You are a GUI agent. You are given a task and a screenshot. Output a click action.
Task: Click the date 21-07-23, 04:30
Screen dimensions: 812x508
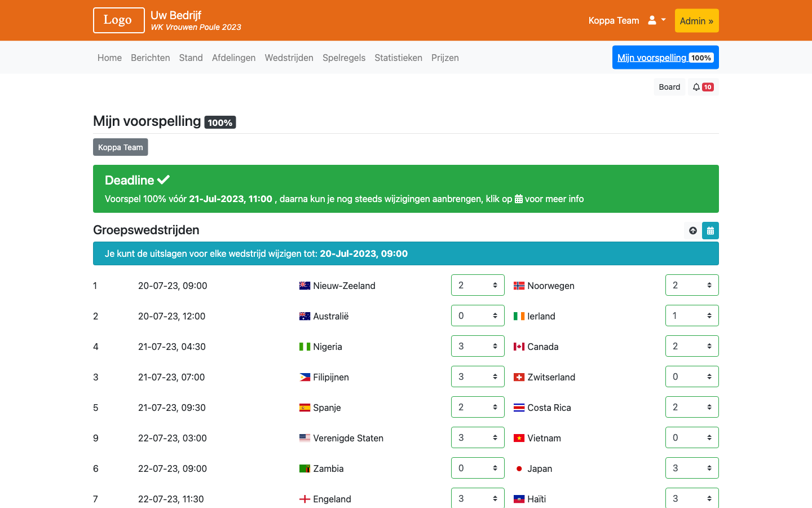coord(172,347)
